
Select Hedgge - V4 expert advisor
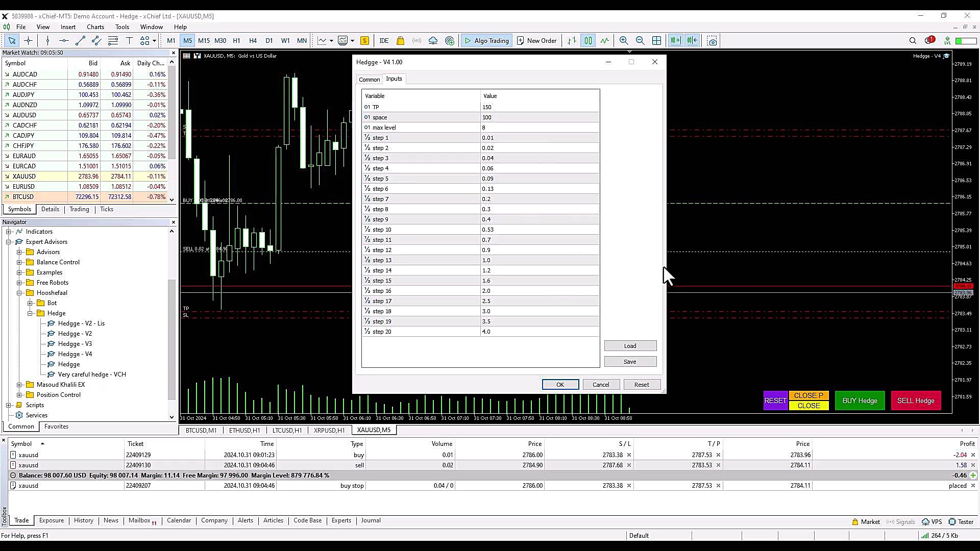pyautogui.click(x=75, y=354)
